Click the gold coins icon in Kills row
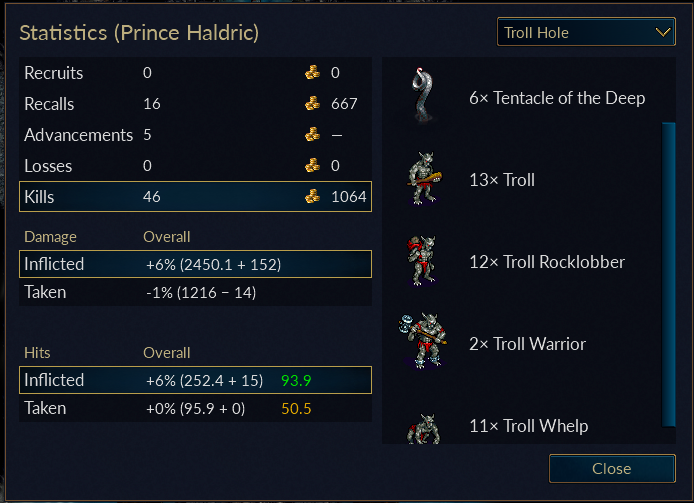The width and height of the screenshot is (694, 503). (x=312, y=197)
